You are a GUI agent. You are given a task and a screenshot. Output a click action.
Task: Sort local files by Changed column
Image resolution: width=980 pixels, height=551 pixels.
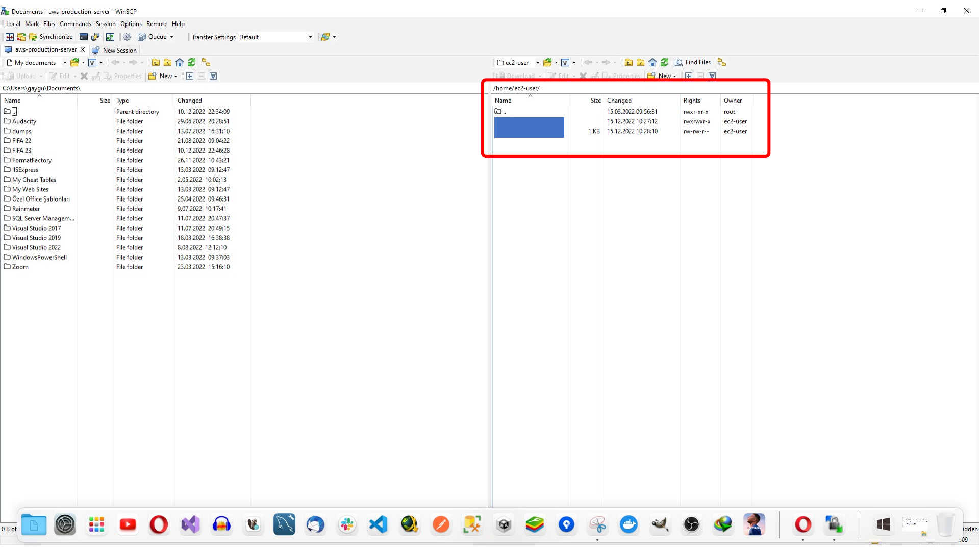coord(212,101)
